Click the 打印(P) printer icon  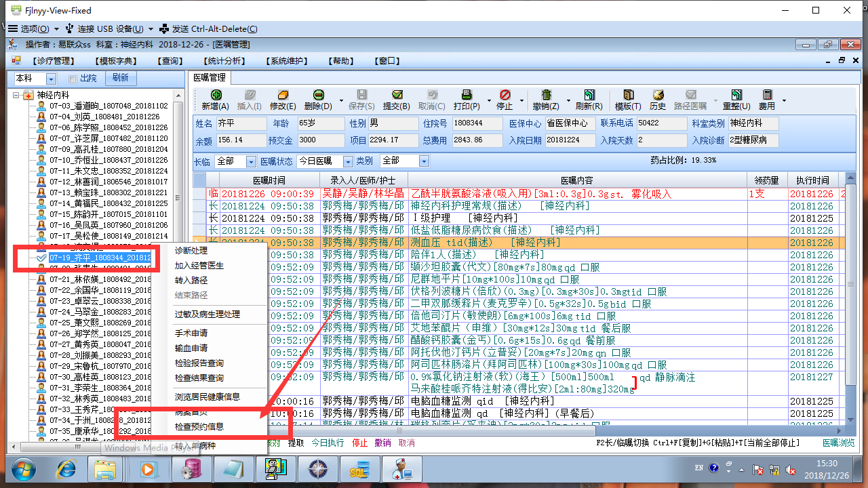click(x=467, y=96)
